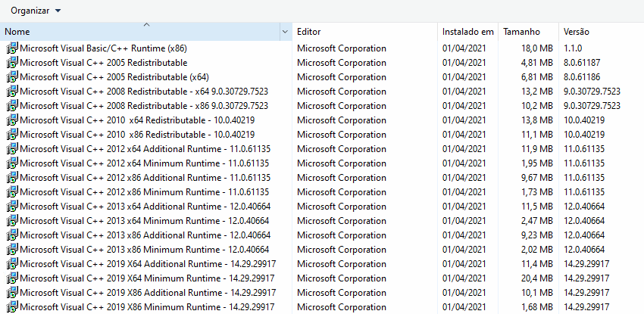
Task: Select 2019 X64 Additional Runtime 14.29.29917 name
Action: pyautogui.click(x=148, y=264)
